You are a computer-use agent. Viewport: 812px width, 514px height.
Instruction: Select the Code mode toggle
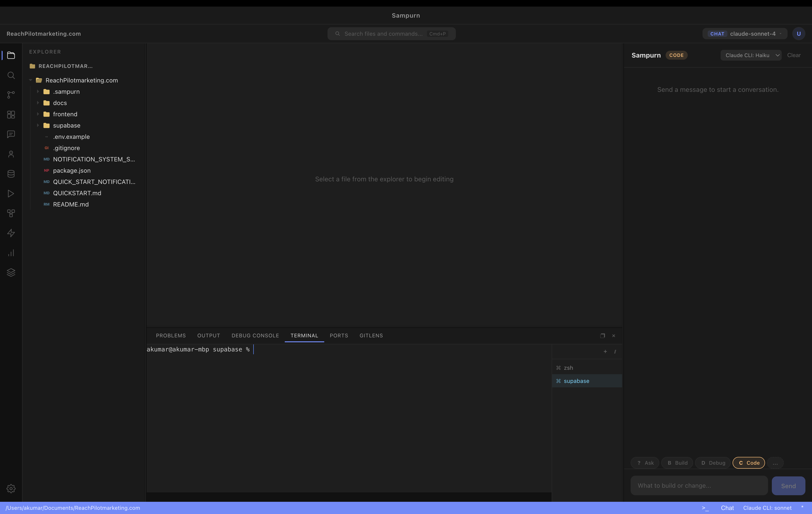749,463
